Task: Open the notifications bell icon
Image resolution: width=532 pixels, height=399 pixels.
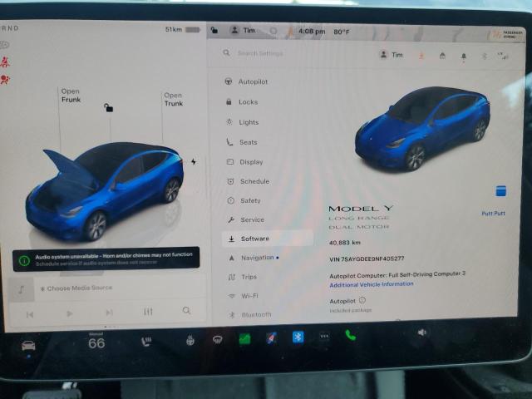Action: point(464,57)
